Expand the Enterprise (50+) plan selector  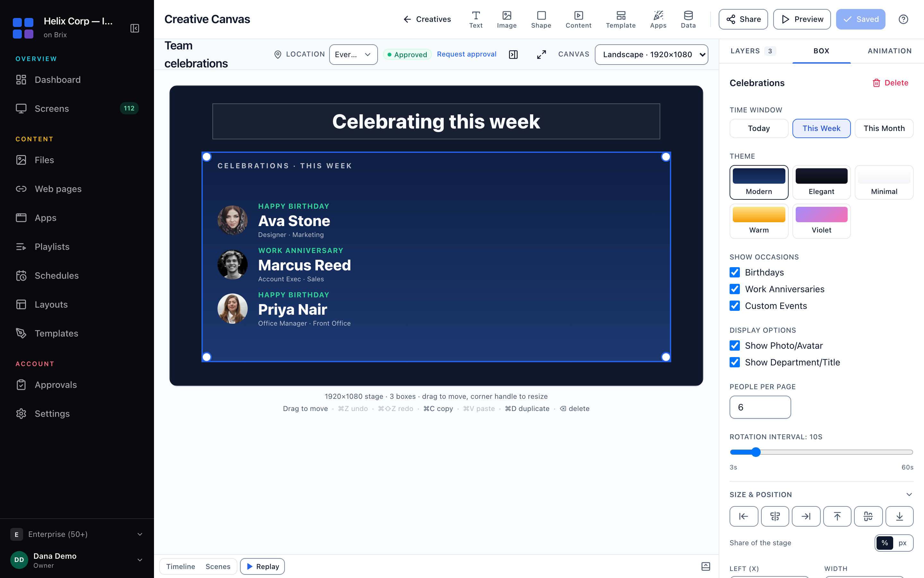point(76,534)
